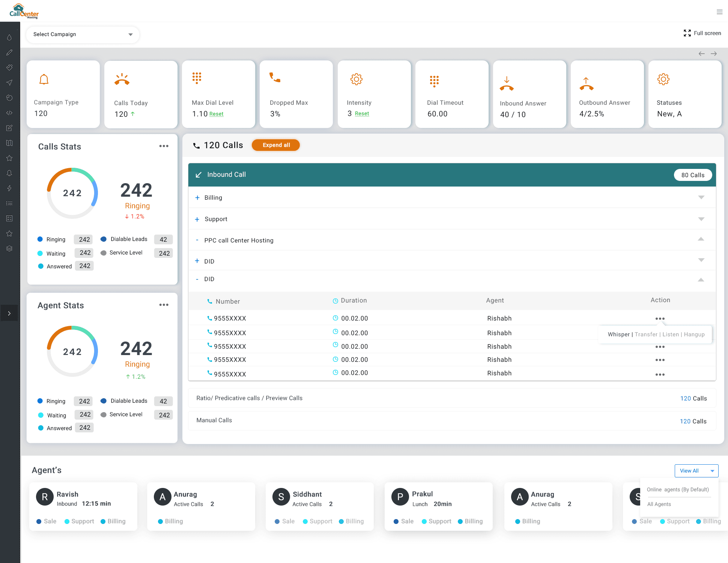
Task: Reset the Max Dial Level value
Action: pos(216,114)
